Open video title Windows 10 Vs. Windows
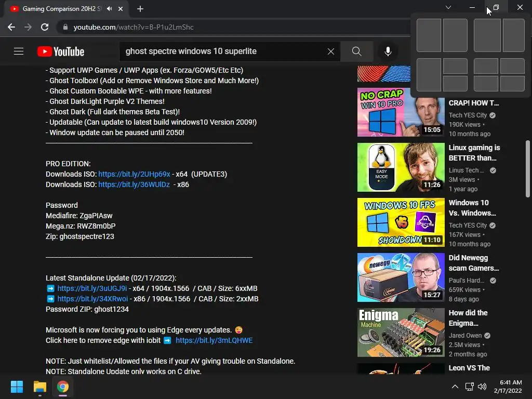 click(x=472, y=208)
